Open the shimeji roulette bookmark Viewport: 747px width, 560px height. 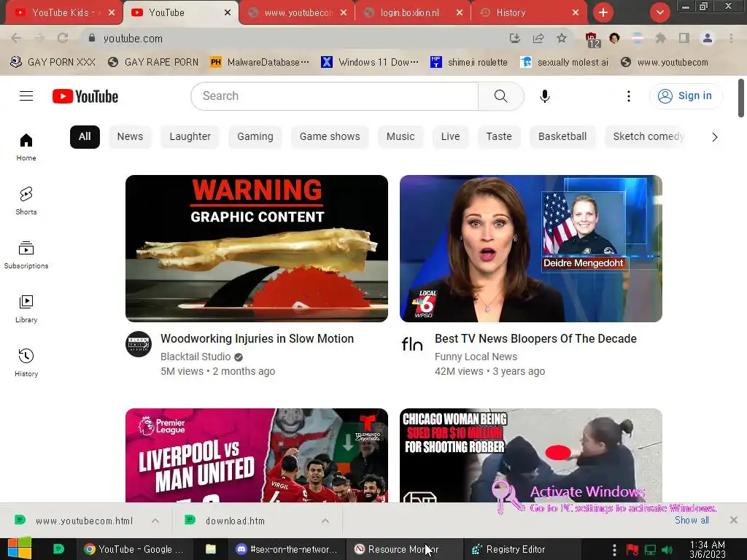469,63
